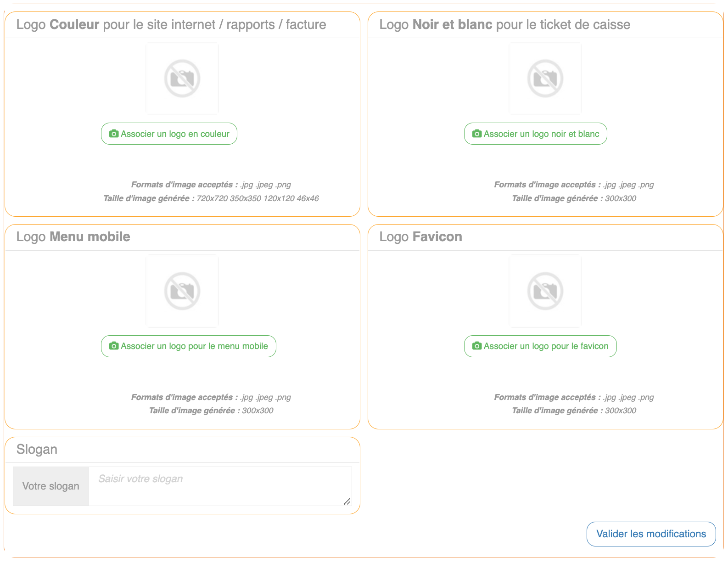Screen dimensions: 728x563
Task: Click the mobile menu logo placeholder image
Action: pyautogui.click(x=182, y=291)
